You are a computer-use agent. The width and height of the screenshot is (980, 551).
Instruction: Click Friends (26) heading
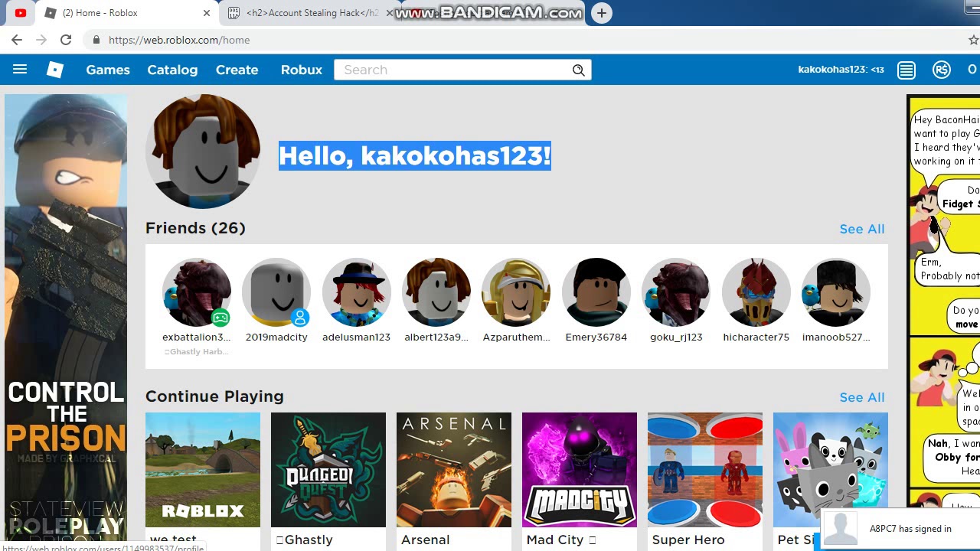coord(195,228)
